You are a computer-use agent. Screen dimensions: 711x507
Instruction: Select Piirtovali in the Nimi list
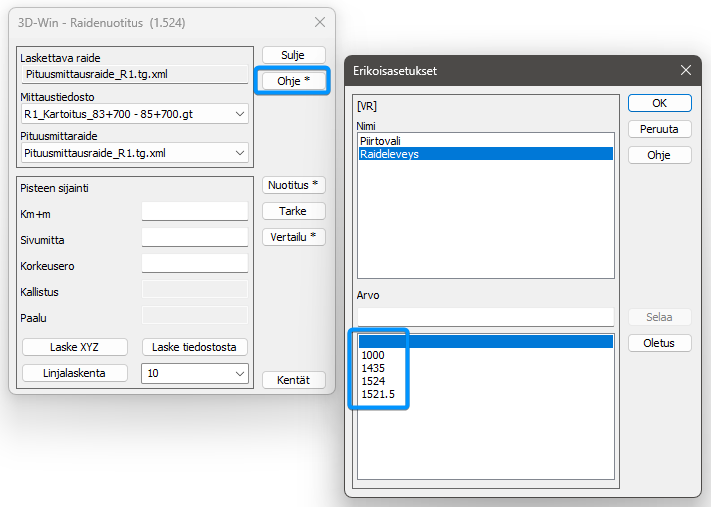(x=383, y=141)
